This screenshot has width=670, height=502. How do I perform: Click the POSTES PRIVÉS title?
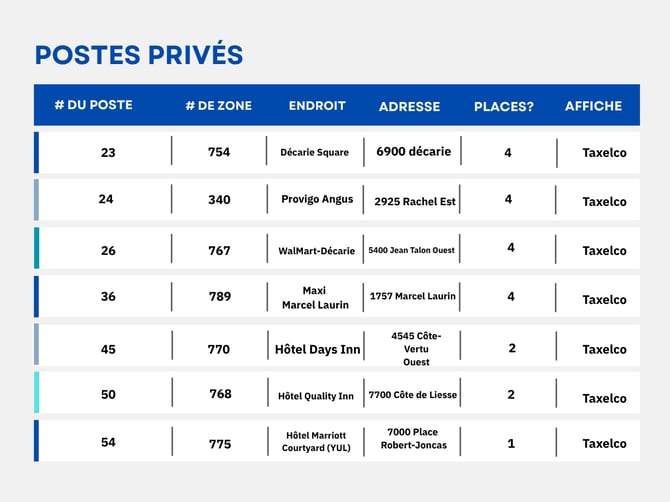point(139,54)
